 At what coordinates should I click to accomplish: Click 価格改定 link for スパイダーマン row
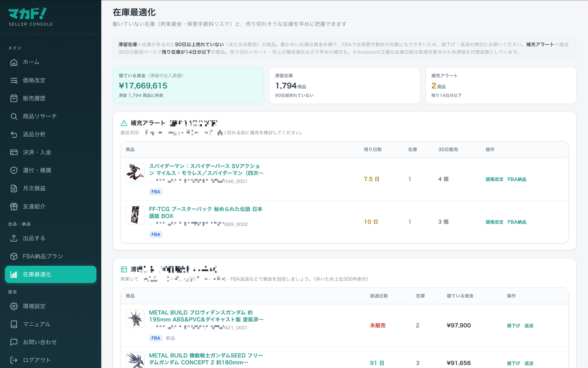click(494, 179)
